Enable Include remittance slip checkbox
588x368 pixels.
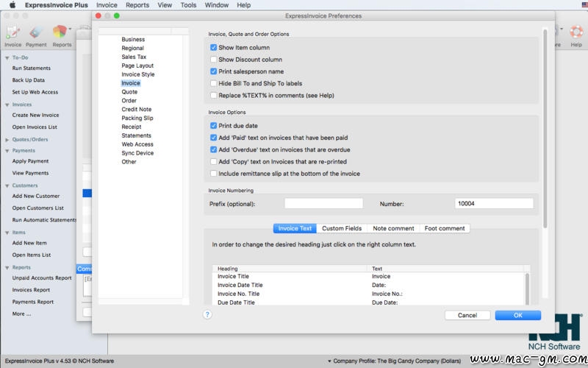click(x=213, y=174)
